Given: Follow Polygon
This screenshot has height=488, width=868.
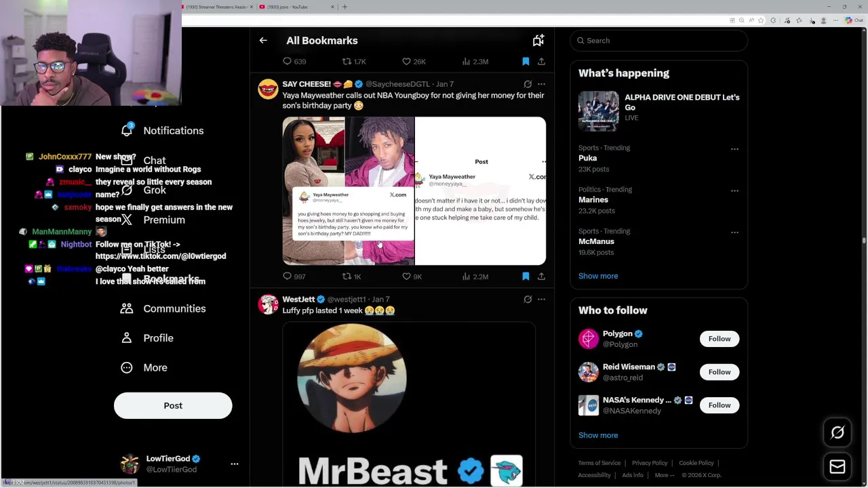Looking at the screenshot, I should pyautogui.click(x=719, y=339).
